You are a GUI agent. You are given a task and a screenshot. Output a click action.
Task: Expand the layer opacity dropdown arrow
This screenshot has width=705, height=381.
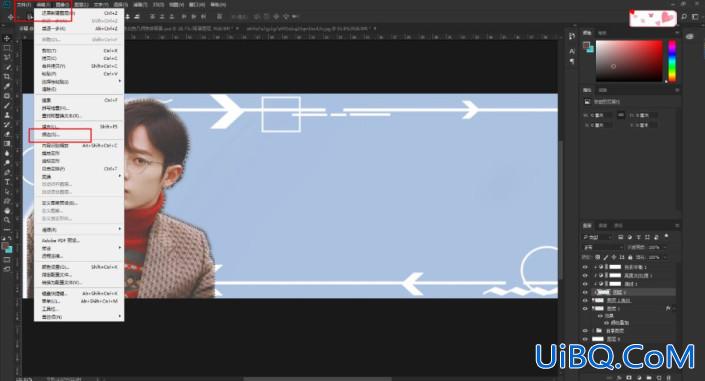664,247
